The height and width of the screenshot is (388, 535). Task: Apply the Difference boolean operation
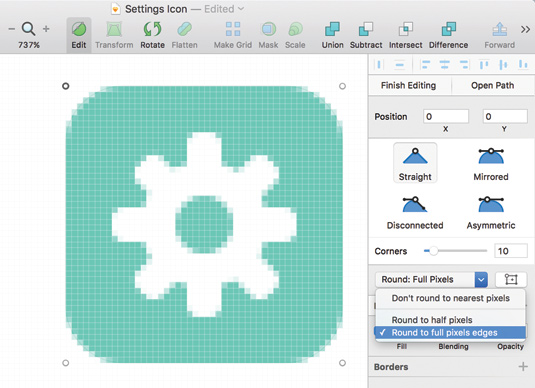(x=448, y=35)
